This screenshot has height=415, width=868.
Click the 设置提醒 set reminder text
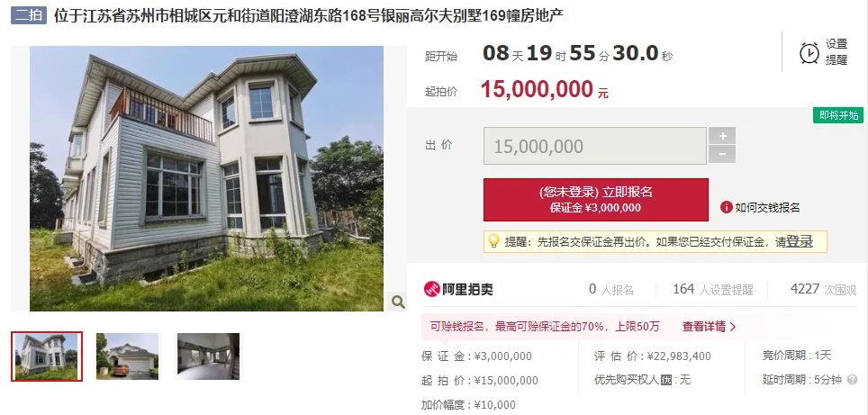836,52
